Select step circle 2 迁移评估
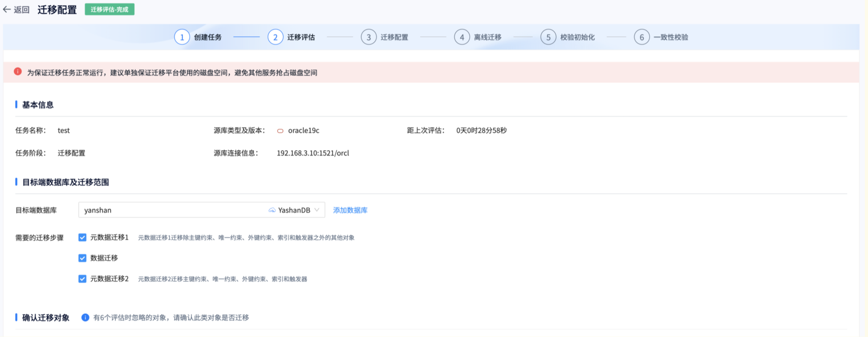 [276, 37]
